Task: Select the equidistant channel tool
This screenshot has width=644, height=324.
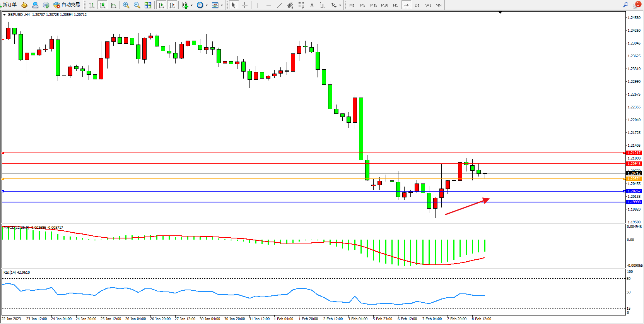Action: point(290,5)
